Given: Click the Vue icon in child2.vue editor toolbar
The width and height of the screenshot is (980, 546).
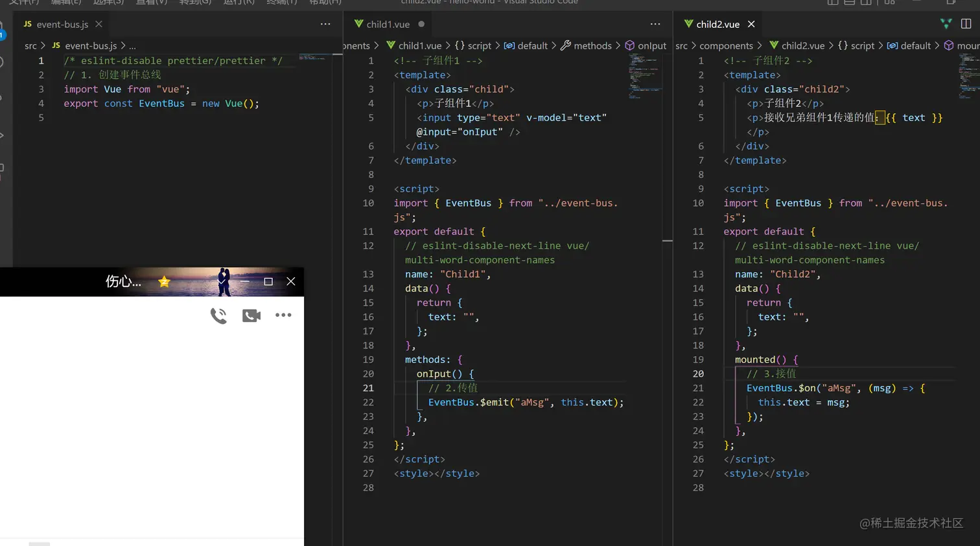Looking at the screenshot, I should click(946, 24).
